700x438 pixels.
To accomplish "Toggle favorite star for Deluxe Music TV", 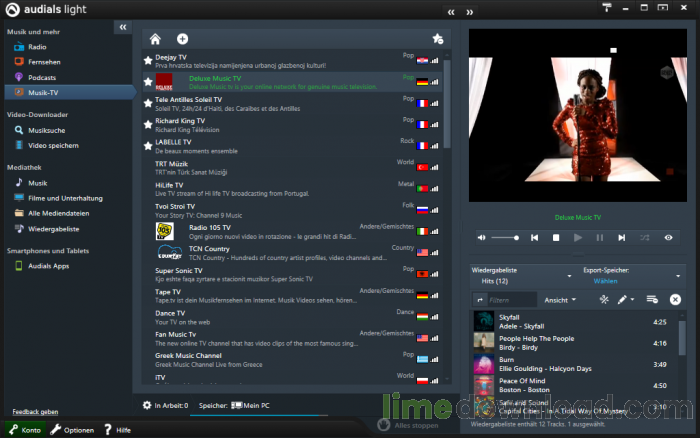I will tap(148, 82).
